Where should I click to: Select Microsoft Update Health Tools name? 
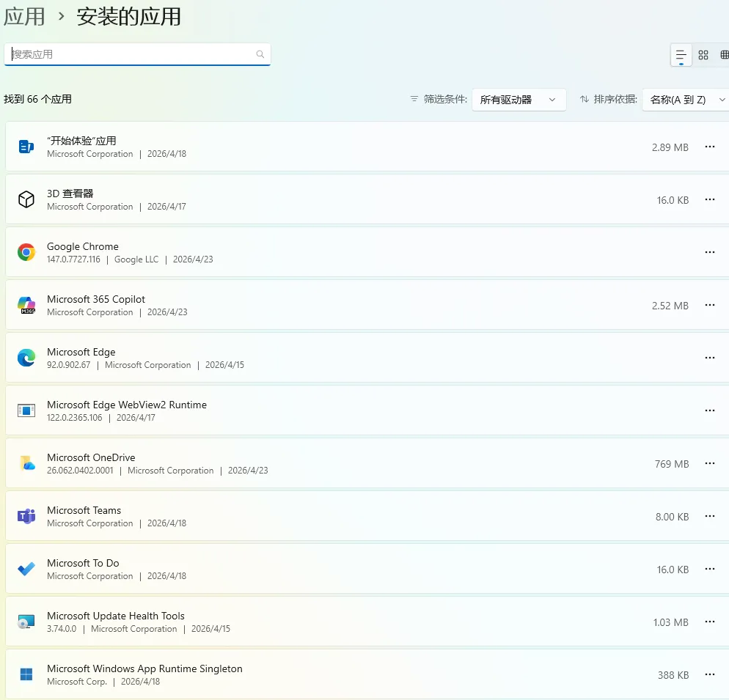[116, 616]
